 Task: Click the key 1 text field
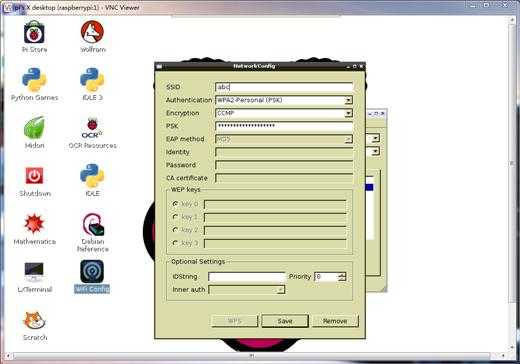click(x=275, y=217)
